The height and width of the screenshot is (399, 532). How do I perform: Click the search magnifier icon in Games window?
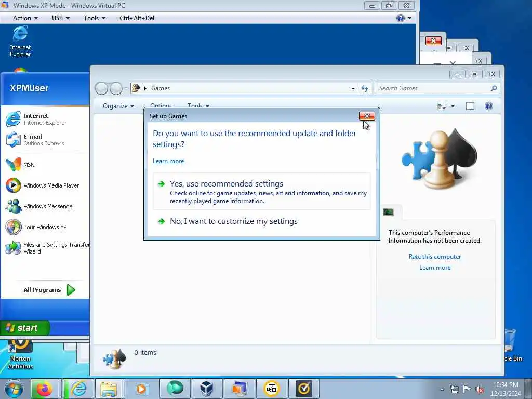click(494, 88)
